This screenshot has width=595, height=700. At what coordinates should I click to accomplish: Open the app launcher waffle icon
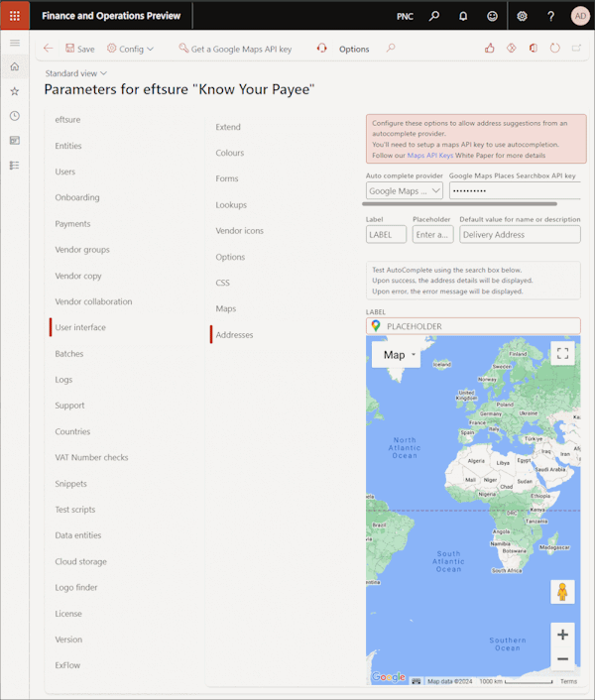point(15,16)
